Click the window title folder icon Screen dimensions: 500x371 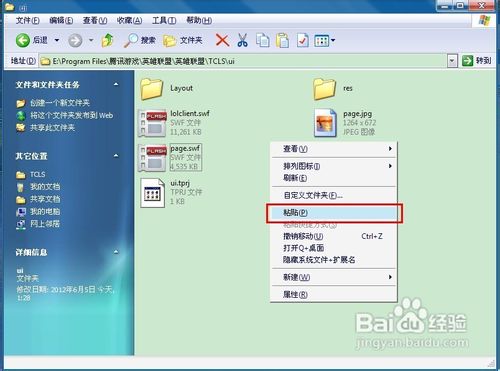[9, 6]
